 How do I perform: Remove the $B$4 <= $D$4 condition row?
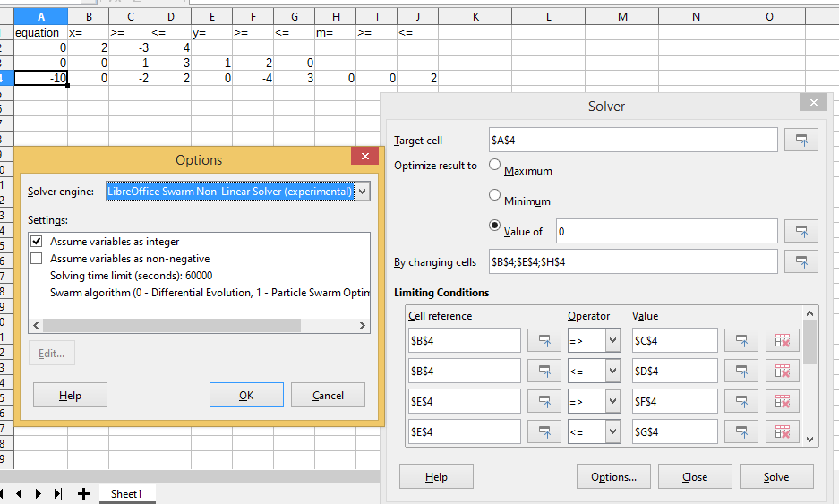[783, 371]
